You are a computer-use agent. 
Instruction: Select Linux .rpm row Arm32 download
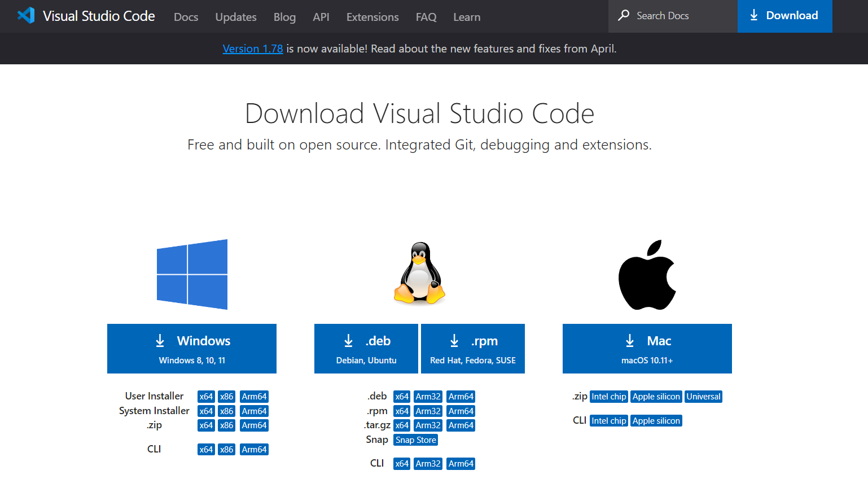(x=428, y=411)
